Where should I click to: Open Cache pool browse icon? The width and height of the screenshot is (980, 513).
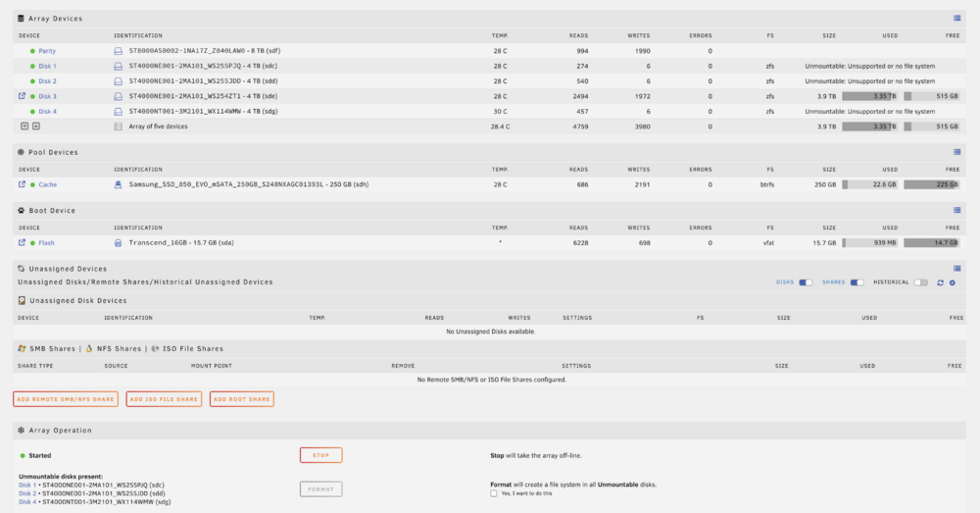tap(22, 184)
